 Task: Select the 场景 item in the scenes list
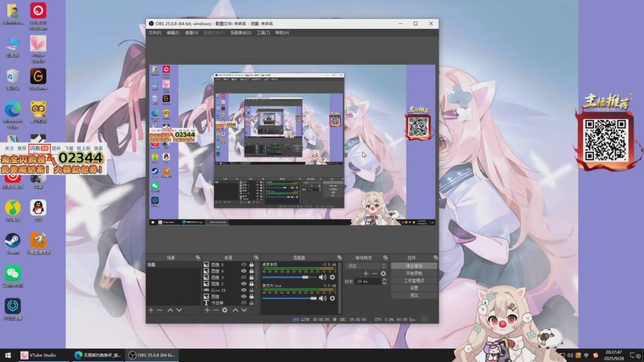click(174, 265)
